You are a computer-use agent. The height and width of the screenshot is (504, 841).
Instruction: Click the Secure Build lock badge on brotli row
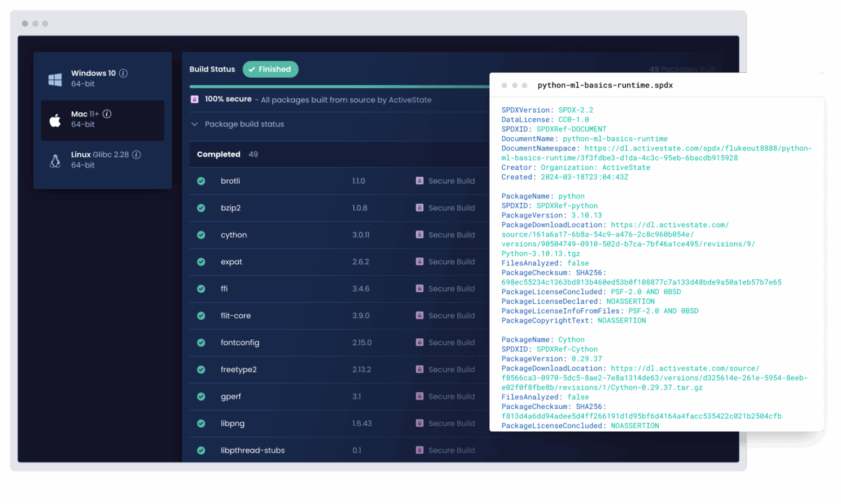point(419,181)
